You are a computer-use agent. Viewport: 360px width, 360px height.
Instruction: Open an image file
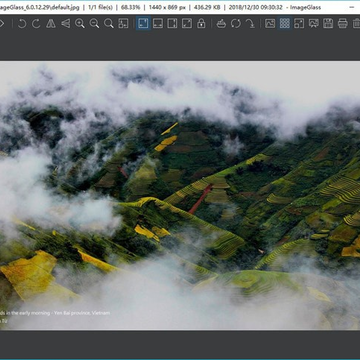pos(221,24)
